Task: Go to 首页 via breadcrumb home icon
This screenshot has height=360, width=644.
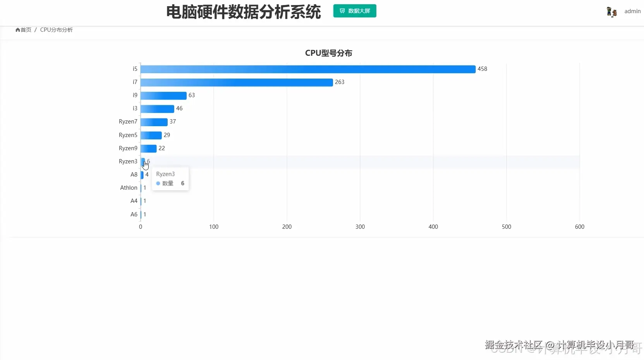Action: tap(17, 30)
